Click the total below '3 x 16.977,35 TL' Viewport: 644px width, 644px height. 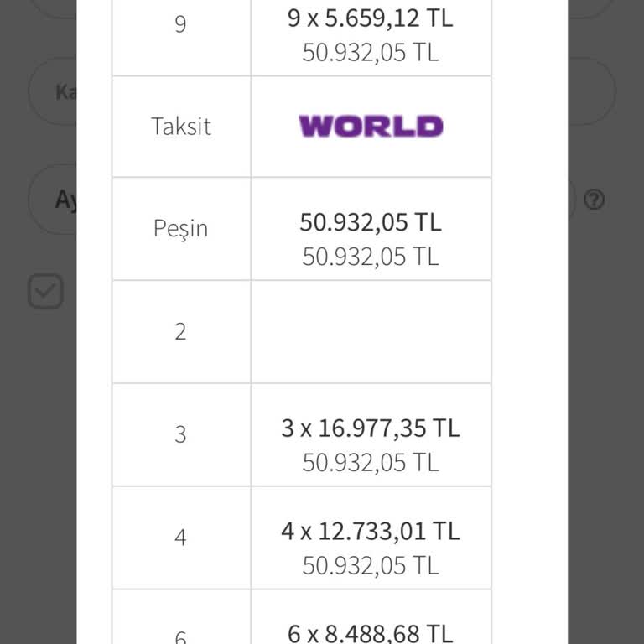371,463
